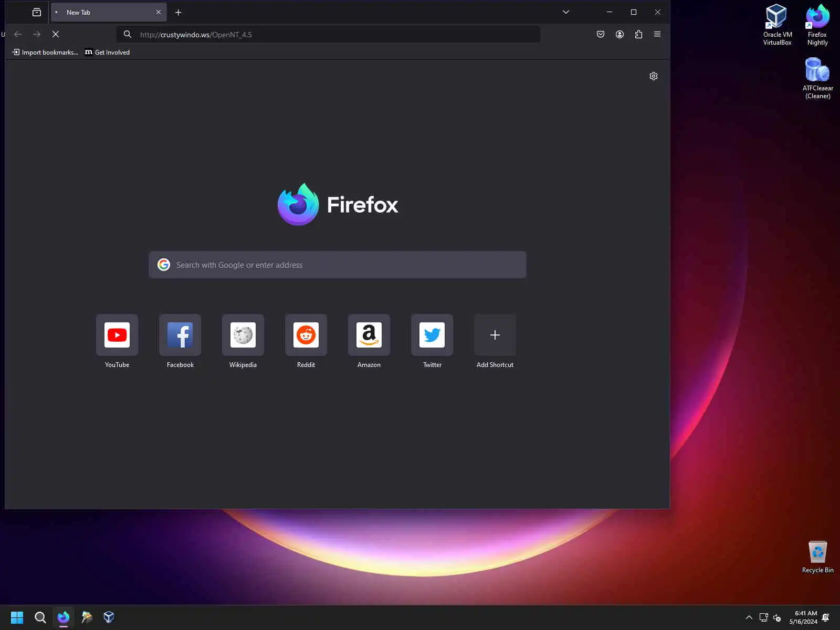This screenshot has height=630, width=840.
Task: Click the address bar search magnifier icon
Action: (128, 34)
